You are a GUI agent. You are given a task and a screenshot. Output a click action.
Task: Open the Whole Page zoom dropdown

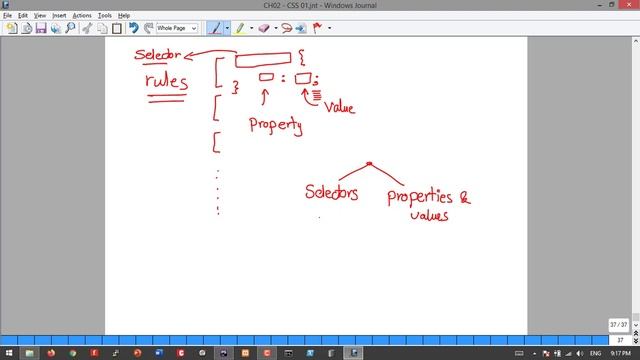(177, 28)
